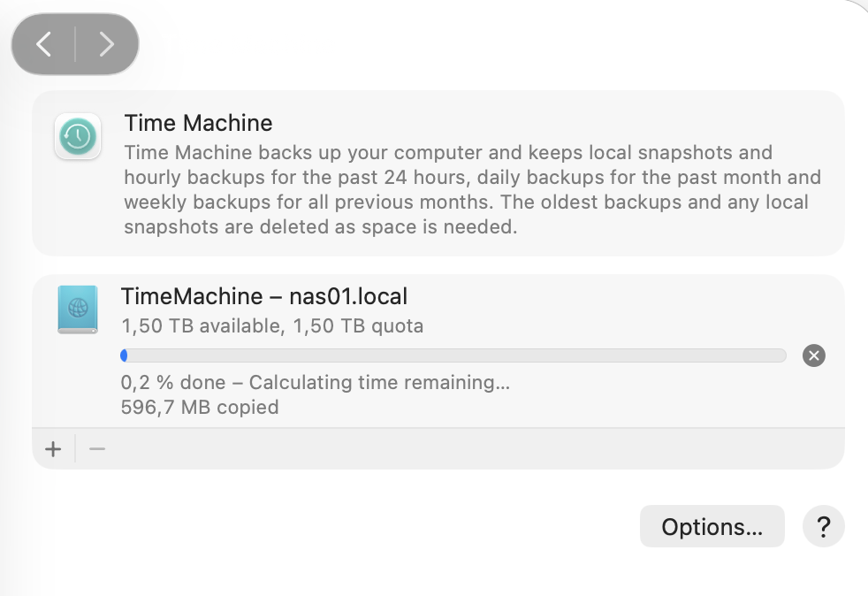Cancel the running backup with X

[813, 355]
